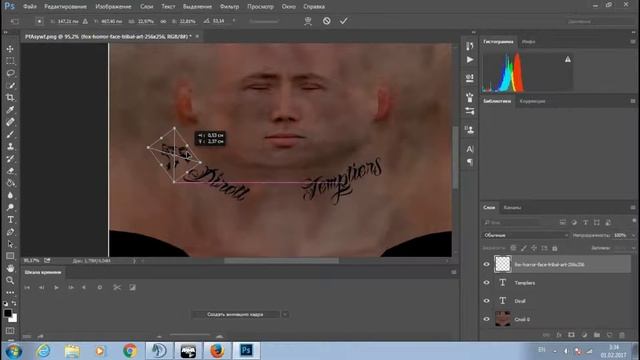
Task: Hide the bottom image layer
Action: pos(487,319)
